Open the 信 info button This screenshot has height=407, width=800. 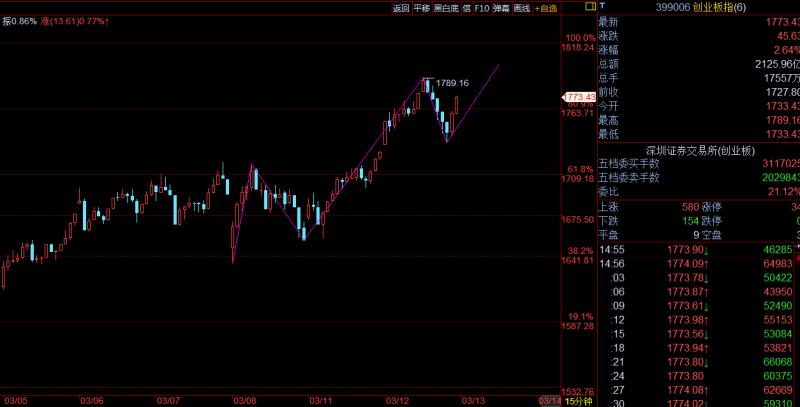(466, 8)
